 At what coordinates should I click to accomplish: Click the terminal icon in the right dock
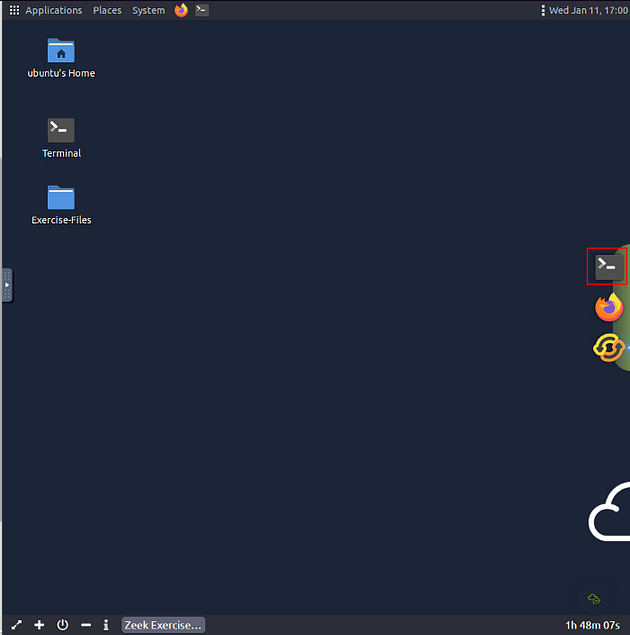click(609, 266)
